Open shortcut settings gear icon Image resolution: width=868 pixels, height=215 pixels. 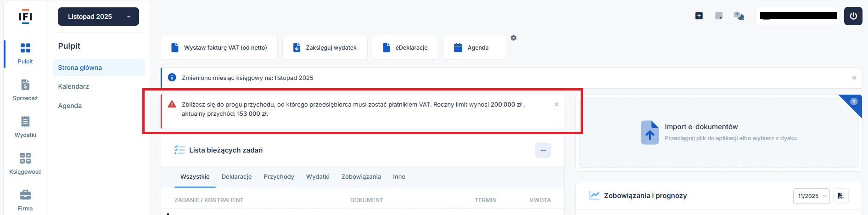point(514,38)
